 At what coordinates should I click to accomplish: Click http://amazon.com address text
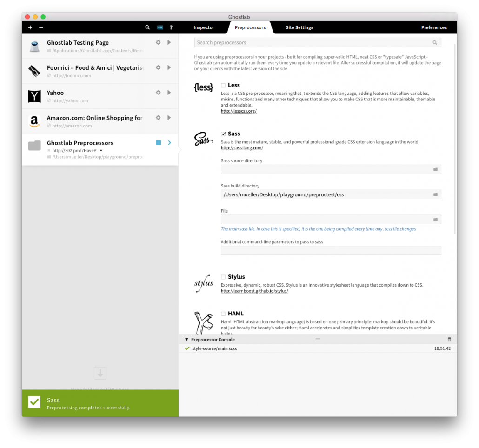[x=72, y=126]
